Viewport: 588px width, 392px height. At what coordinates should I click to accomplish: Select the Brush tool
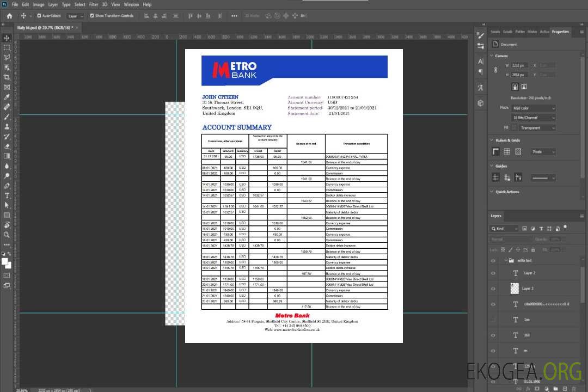coord(7,117)
